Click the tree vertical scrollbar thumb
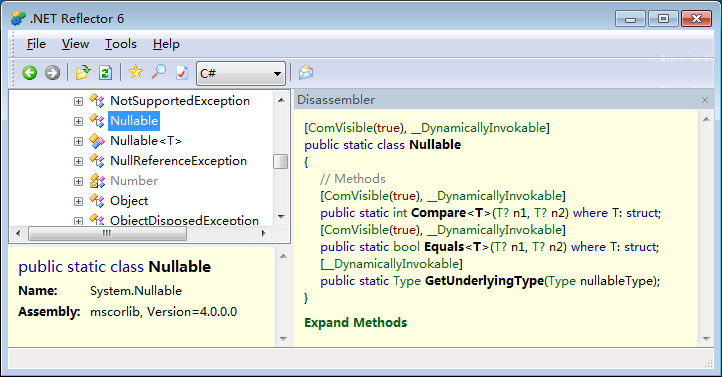722x377 pixels. [280, 162]
